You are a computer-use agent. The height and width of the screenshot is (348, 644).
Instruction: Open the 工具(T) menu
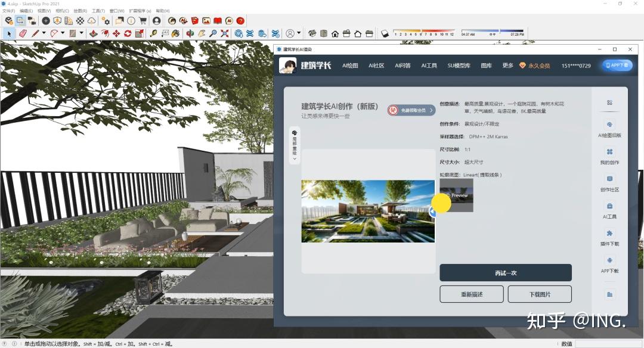pos(98,11)
